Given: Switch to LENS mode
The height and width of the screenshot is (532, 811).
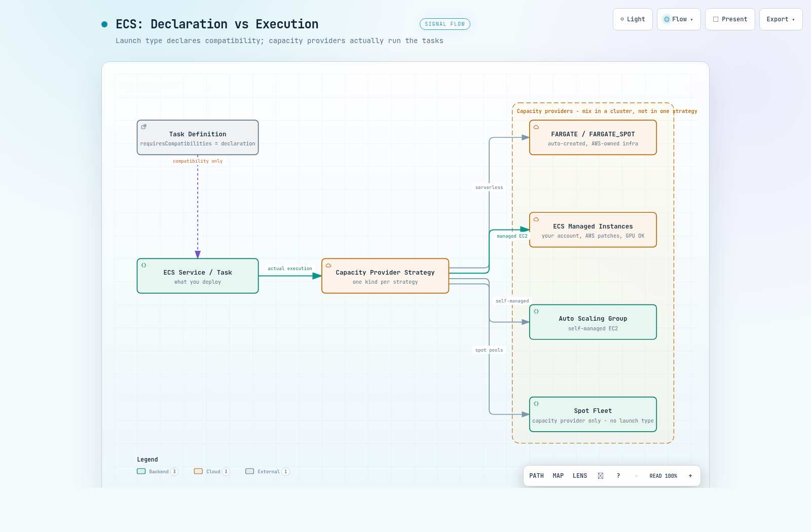Looking at the screenshot, I should pyautogui.click(x=580, y=476).
